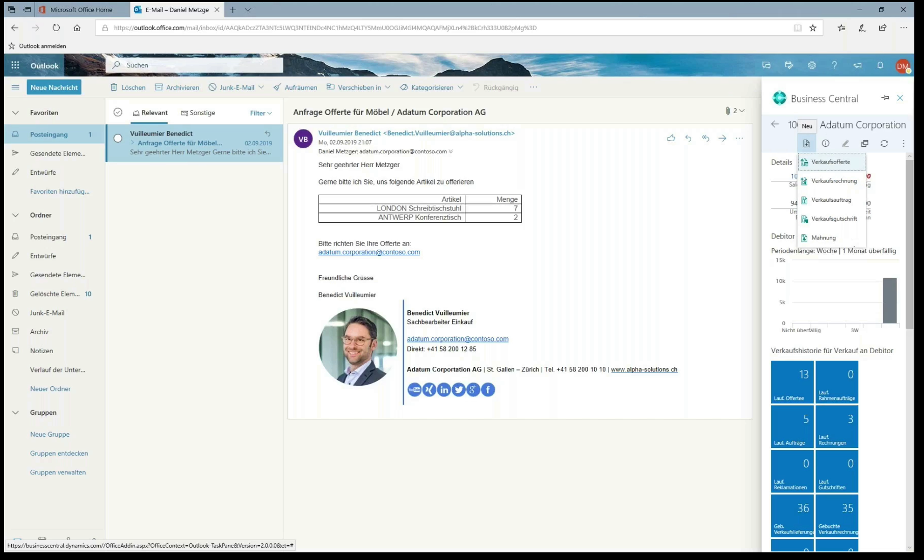Viewport: 924px width, 560px height.
Task: Click the YouTube icon in signature
Action: (414, 390)
